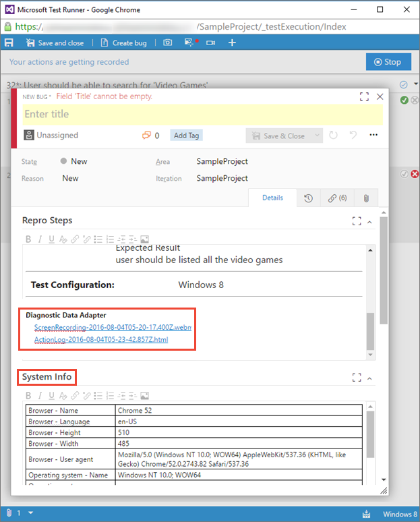Apply Italic in System Info editor
This screenshot has height=522, width=420.
[x=40, y=395]
